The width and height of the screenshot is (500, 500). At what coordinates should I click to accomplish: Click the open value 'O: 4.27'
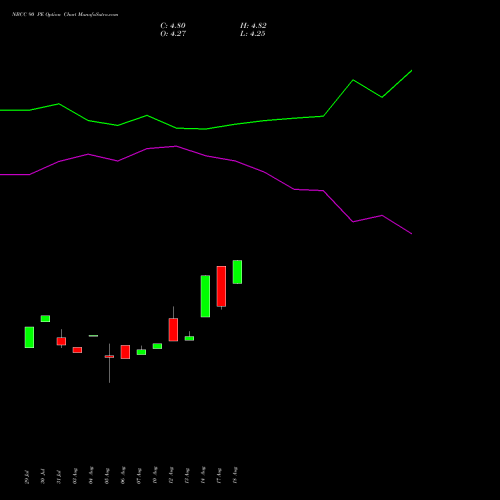tap(173, 34)
